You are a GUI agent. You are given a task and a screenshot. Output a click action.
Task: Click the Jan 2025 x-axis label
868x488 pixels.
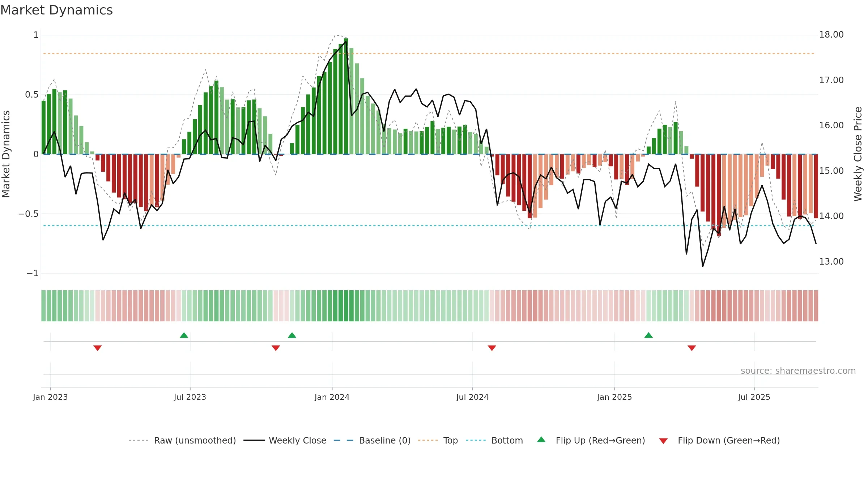coord(614,397)
